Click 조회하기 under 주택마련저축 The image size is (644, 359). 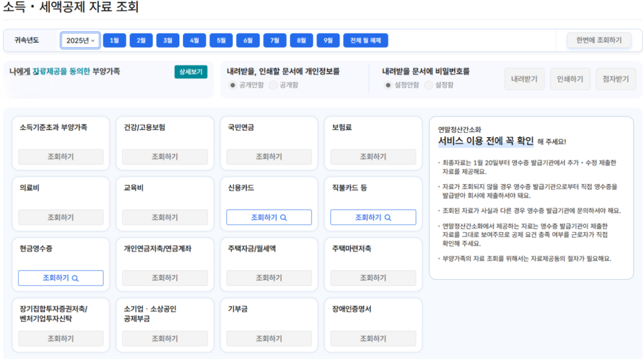pyautogui.click(x=373, y=278)
